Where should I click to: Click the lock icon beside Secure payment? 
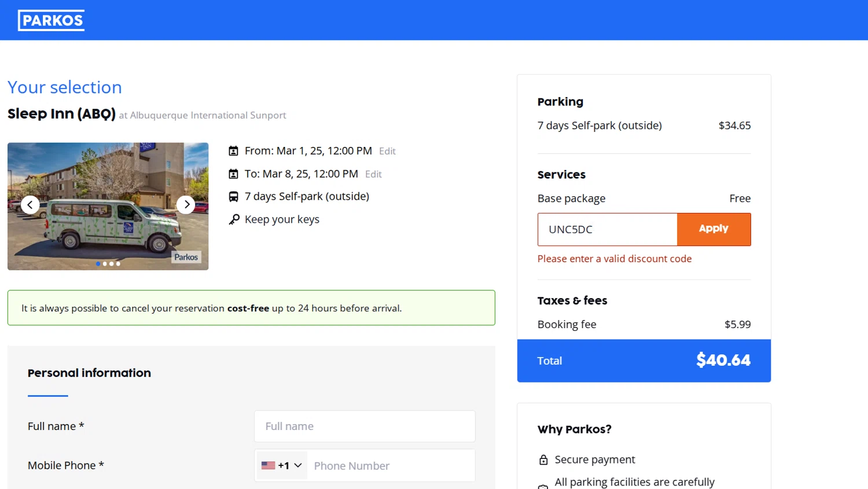click(543, 459)
